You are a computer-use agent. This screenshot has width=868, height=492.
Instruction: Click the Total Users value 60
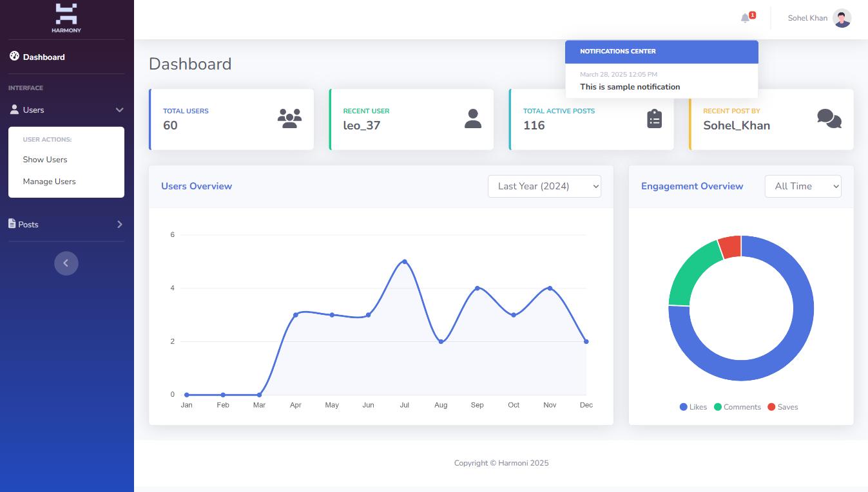pos(170,125)
